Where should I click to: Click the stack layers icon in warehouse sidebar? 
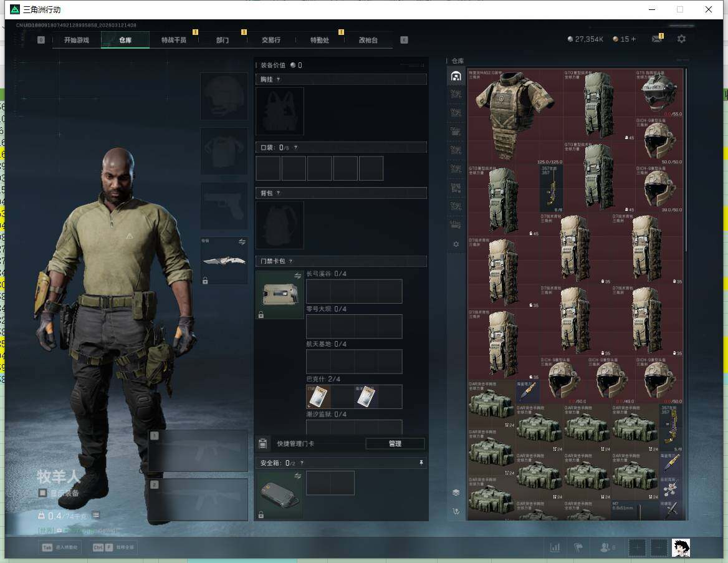coord(456,493)
